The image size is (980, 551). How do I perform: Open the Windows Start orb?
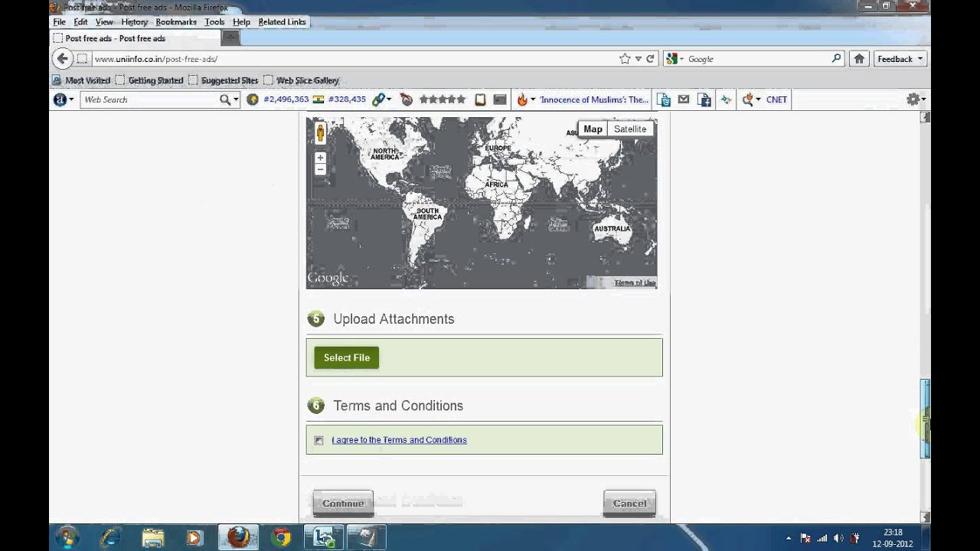tap(67, 538)
